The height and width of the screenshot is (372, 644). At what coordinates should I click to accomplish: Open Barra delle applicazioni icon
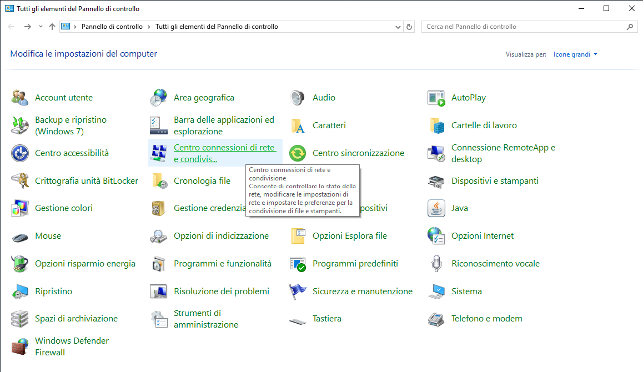[159, 125]
